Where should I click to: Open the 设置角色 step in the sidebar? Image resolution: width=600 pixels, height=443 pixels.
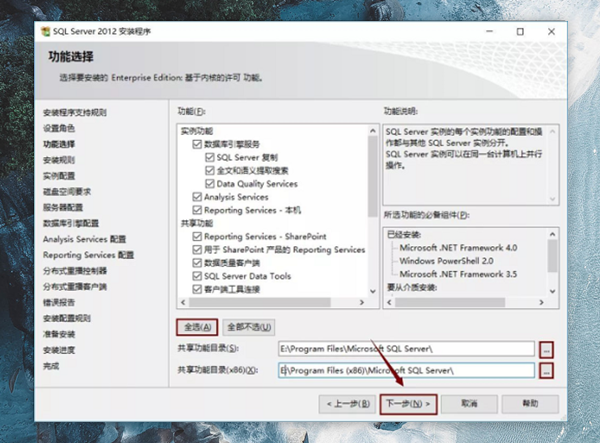coord(58,129)
